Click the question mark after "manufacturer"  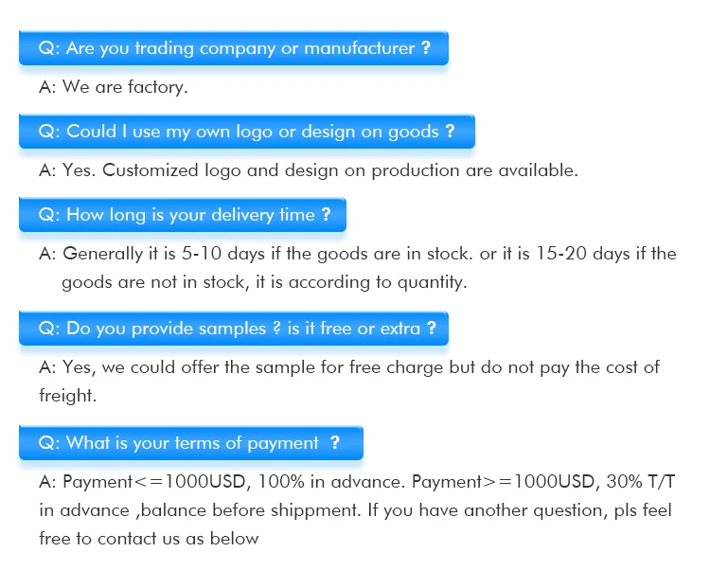426,48
